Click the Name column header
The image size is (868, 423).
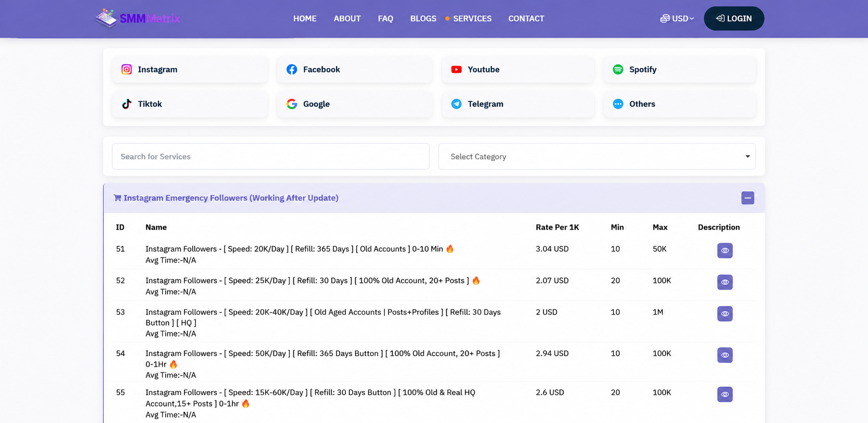click(156, 227)
